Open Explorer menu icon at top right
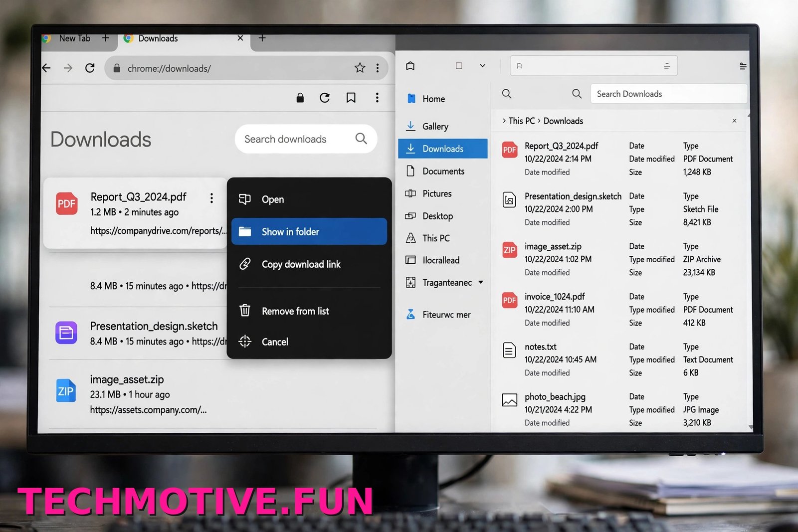The height and width of the screenshot is (532, 798). [x=743, y=66]
